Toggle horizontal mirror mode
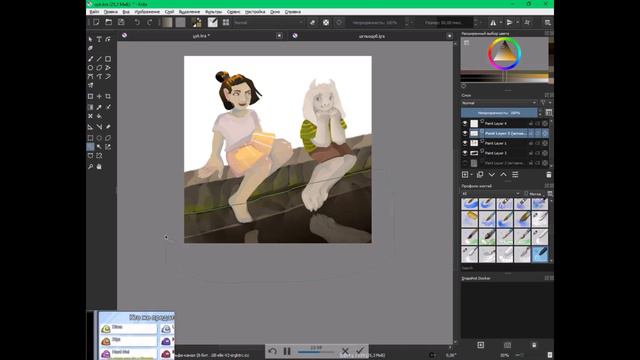Viewport: 640px width, 360px height. (493, 22)
